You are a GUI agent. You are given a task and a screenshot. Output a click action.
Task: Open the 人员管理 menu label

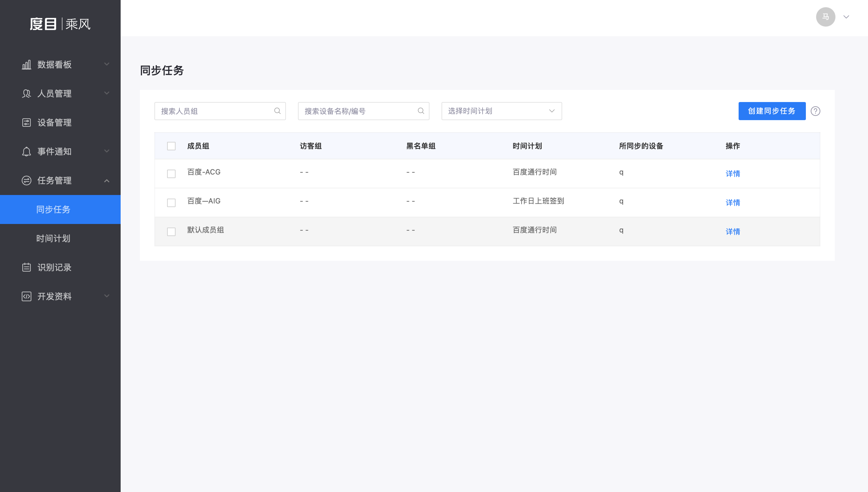(x=54, y=94)
